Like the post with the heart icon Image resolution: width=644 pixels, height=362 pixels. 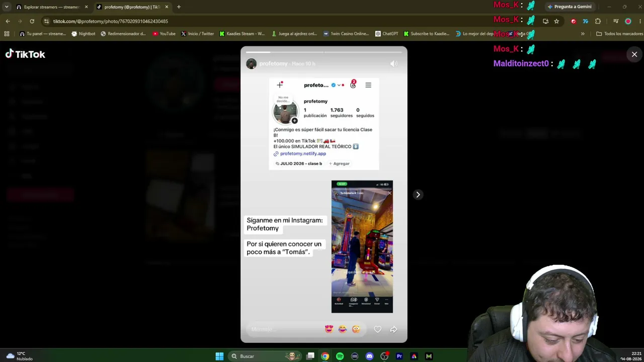(x=377, y=329)
